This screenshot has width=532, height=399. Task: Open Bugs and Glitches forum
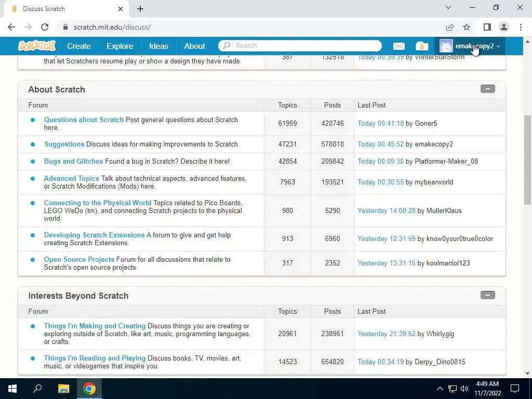73,161
